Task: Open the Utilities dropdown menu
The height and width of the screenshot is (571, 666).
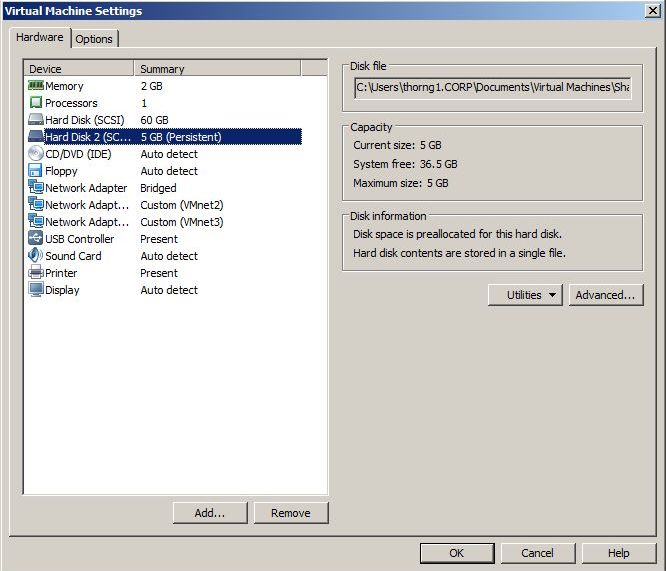Action: pos(526,295)
